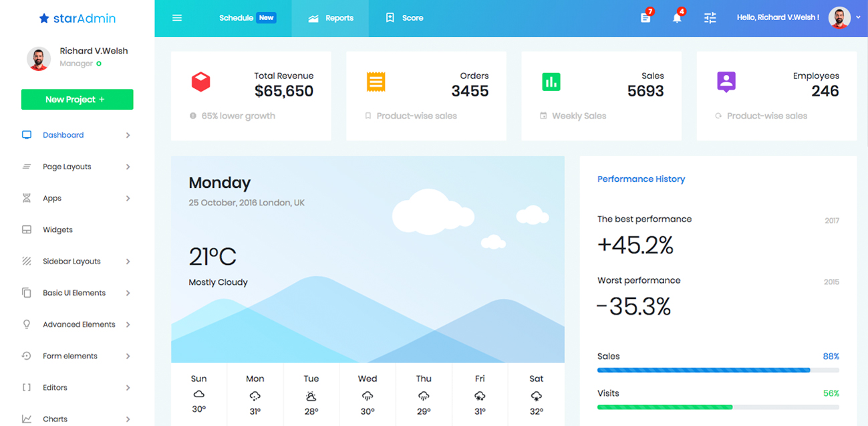Open the messages icon with 7 badge
This screenshot has width=868, height=426.
pos(645,18)
